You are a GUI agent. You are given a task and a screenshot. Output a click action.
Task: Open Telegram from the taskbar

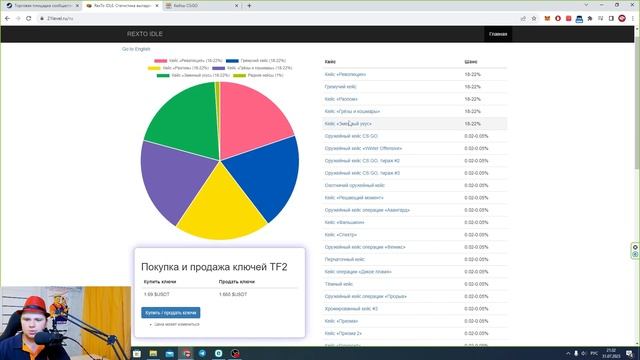pyautogui.click(x=202, y=353)
